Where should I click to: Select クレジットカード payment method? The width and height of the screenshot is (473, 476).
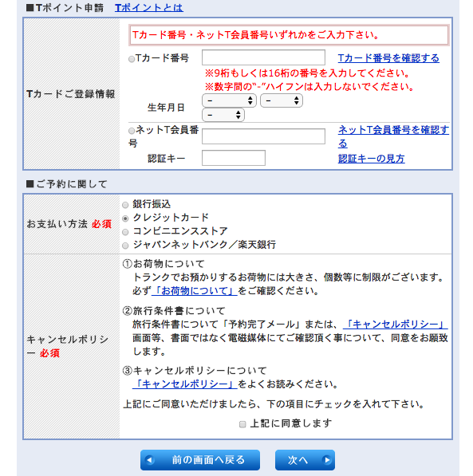(x=125, y=218)
